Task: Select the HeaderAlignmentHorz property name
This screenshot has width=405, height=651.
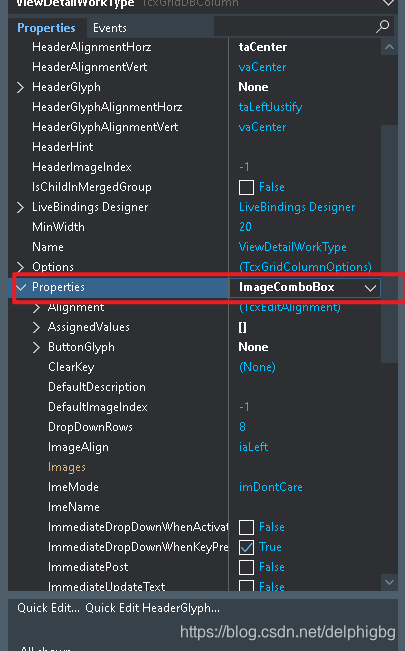Action: [x=91, y=47]
